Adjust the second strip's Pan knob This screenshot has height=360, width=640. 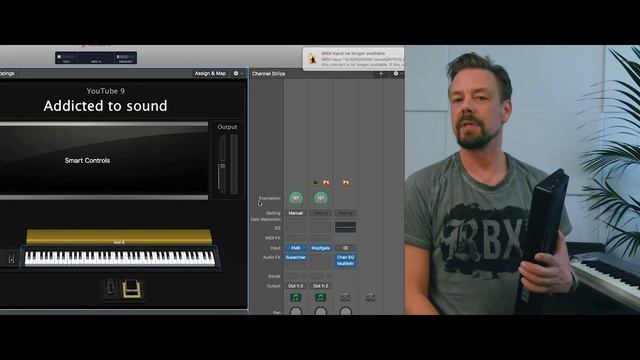coord(321,311)
